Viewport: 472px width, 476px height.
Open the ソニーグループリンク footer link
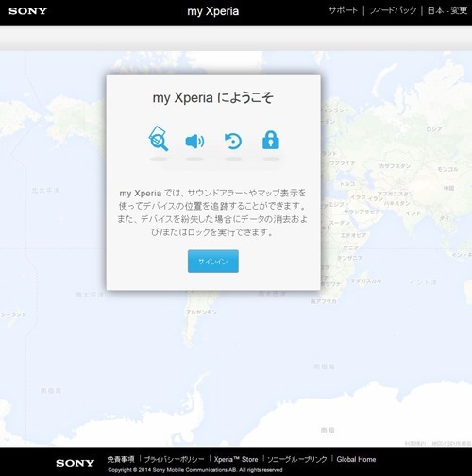297,459
